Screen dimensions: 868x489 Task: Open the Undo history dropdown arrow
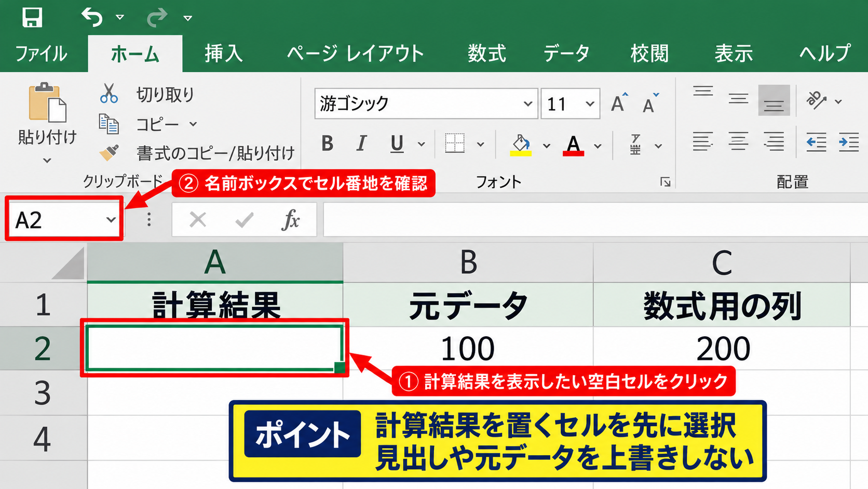[120, 18]
